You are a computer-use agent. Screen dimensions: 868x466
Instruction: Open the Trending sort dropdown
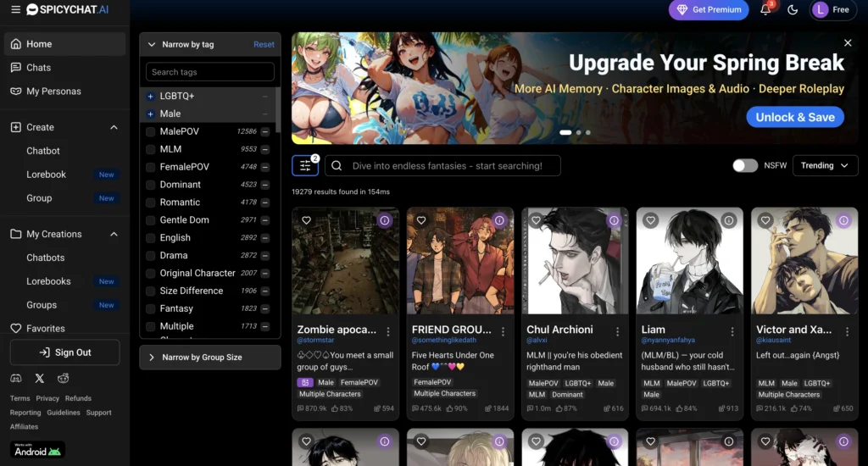(x=825, y=166)
